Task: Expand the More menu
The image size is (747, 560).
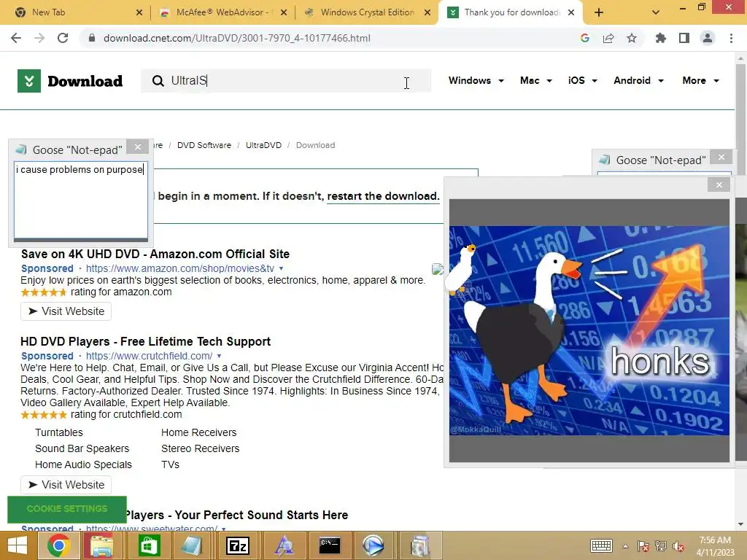Action: point(700,80)
